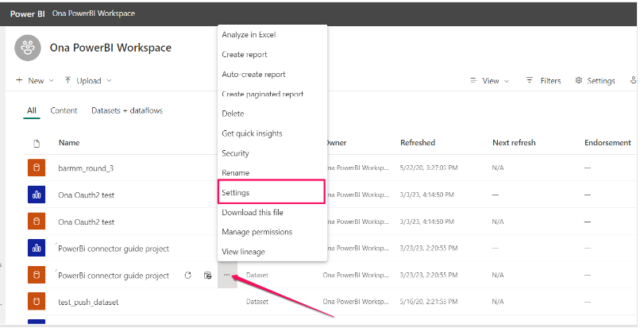Viewport: 644px width, 328px height.
Task: Open the report row Ona Oauth2 test
Action: click(x=87, y=195)
